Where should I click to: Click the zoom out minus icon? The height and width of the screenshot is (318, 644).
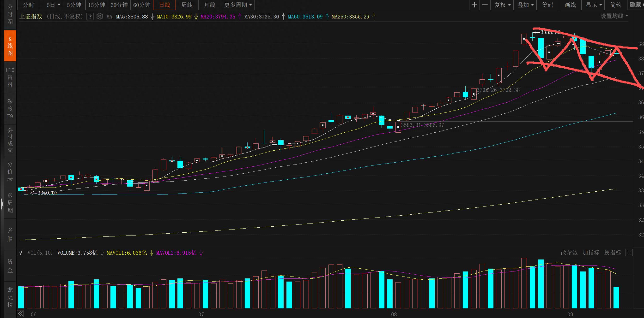coord(485,5)
